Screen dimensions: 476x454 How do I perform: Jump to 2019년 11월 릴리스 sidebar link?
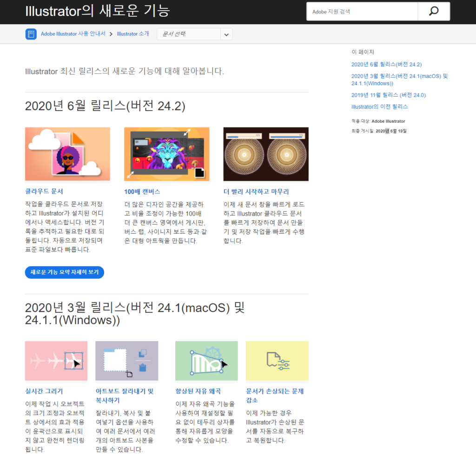[x=388, y=95]
